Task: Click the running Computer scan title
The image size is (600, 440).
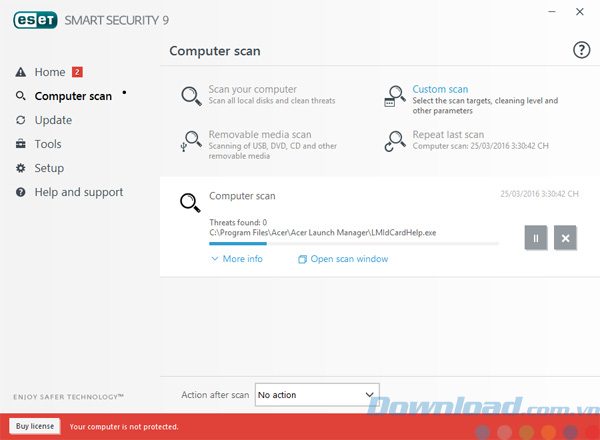Action: 242,196
